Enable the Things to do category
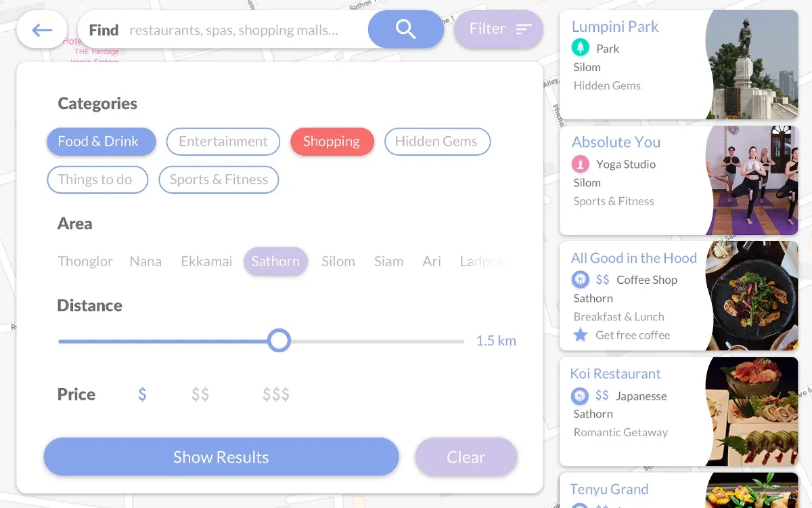This screenshot has height=508, width=812. (97, 179)
